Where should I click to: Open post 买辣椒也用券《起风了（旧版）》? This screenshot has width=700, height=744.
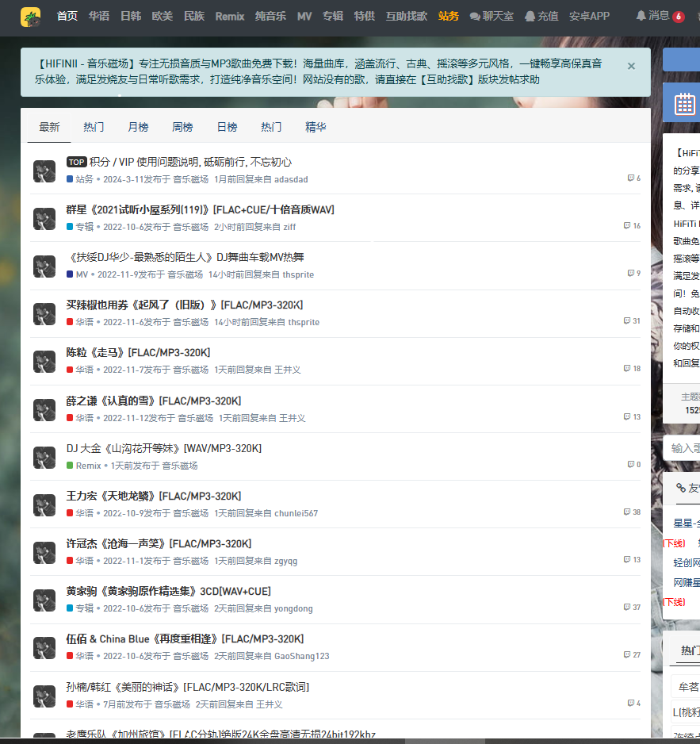[x=185, y=305]
